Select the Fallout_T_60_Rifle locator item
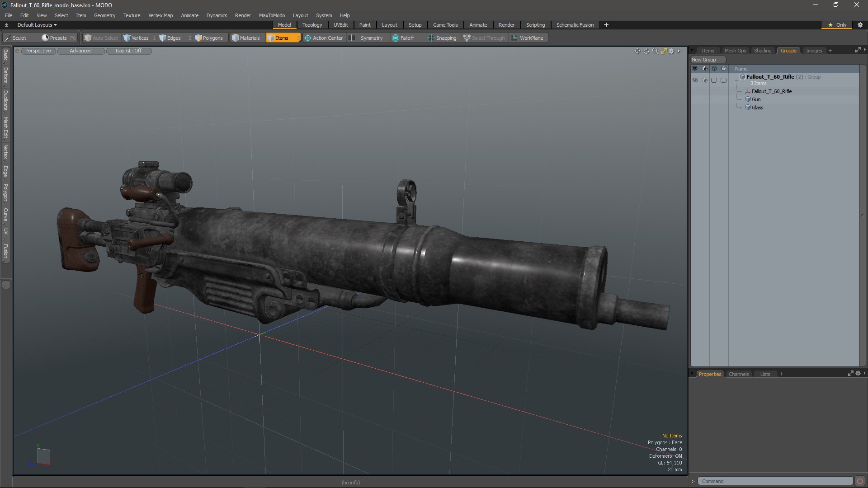Viewport: 868px width, 488px height. tap(771, 91)
